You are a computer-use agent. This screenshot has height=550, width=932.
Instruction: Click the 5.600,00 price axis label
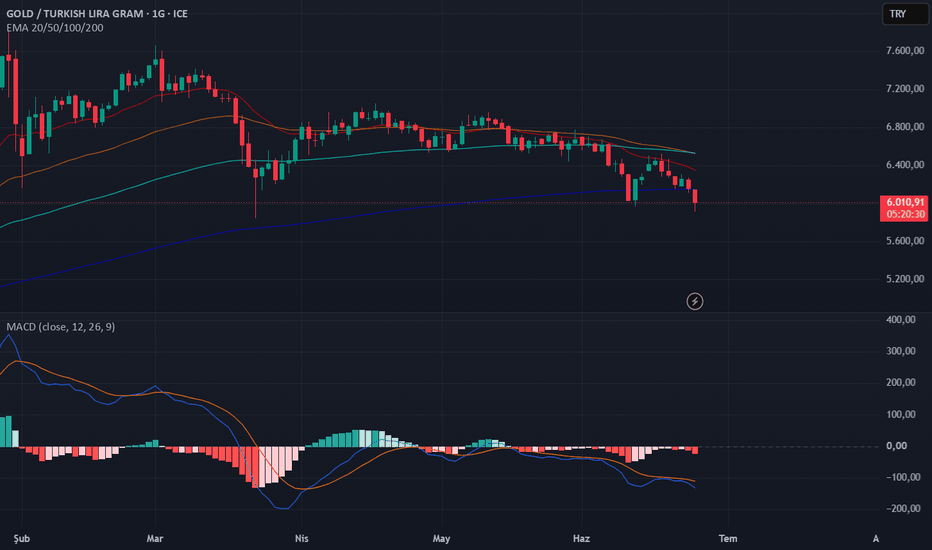click(905, 241)
